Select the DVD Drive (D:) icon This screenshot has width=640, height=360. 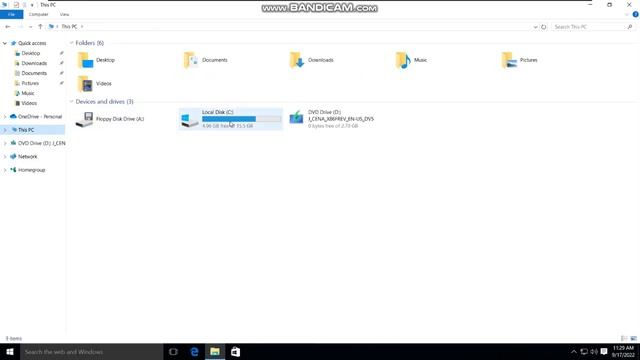point(297,118)
